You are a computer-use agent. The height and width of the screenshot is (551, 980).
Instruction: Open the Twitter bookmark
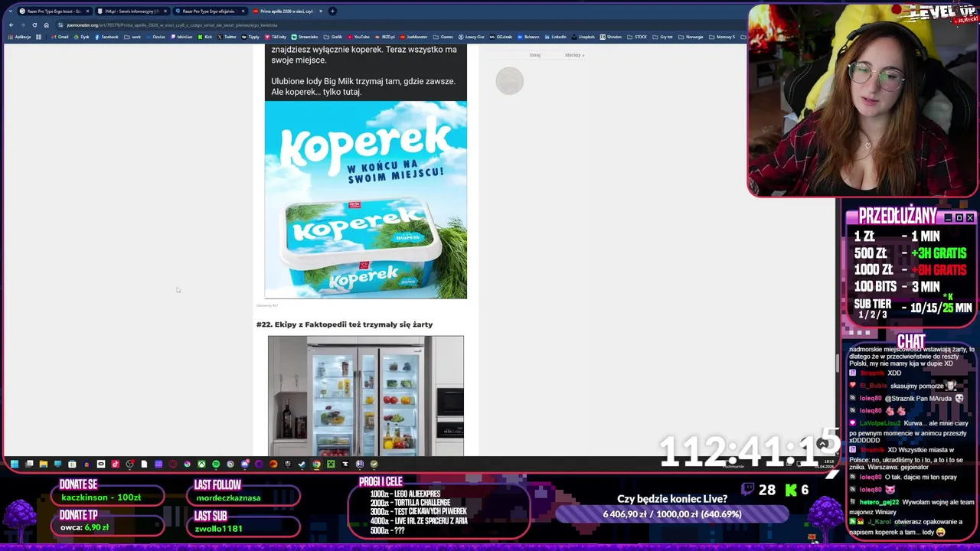(x=227, y=37)
